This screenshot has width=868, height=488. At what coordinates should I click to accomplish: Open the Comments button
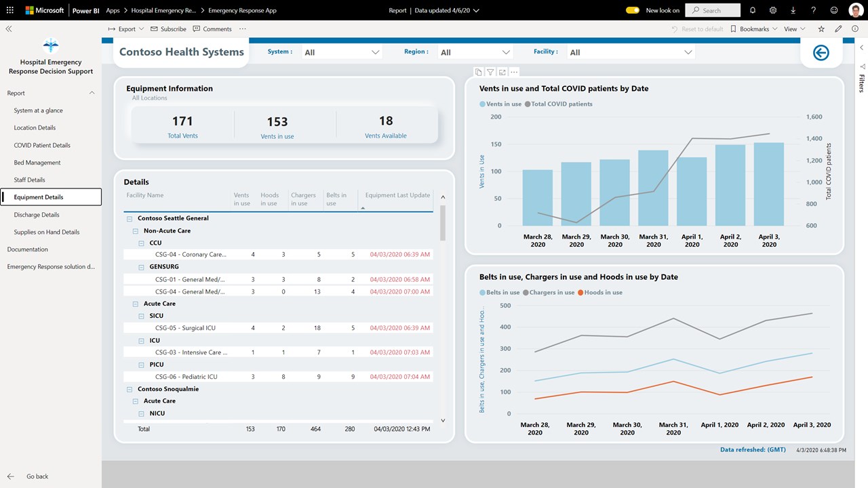click(x=212, y=29)
